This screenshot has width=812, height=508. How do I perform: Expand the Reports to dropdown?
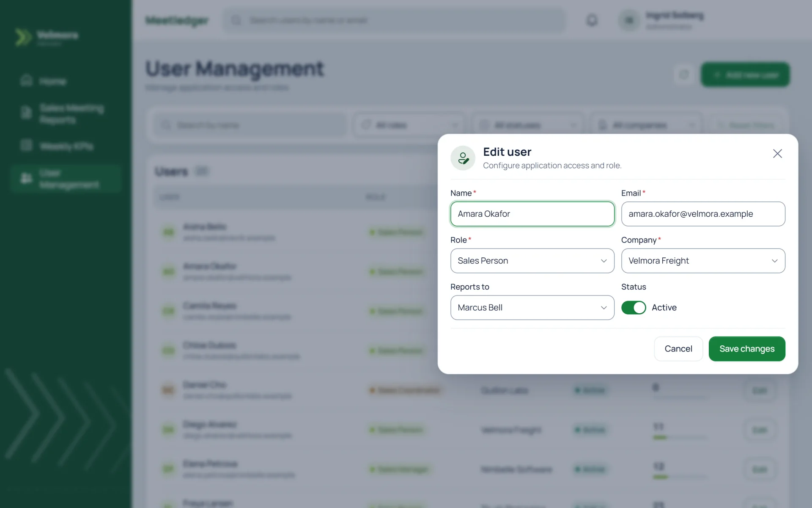point(532,308)
